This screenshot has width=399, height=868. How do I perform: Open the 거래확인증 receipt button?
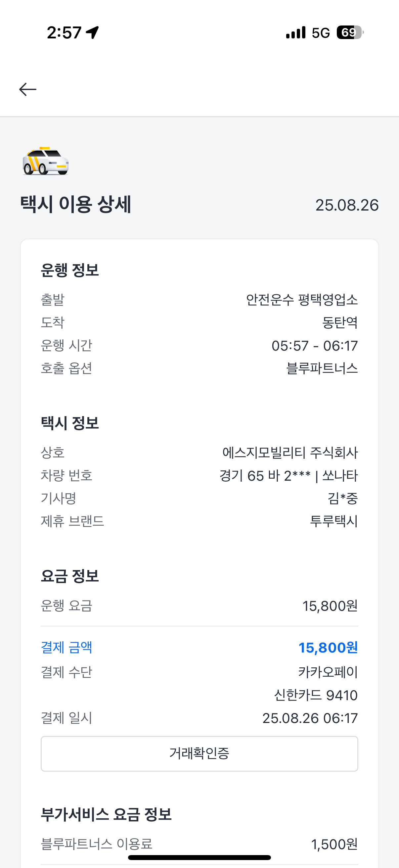click(x=199, y=753)
